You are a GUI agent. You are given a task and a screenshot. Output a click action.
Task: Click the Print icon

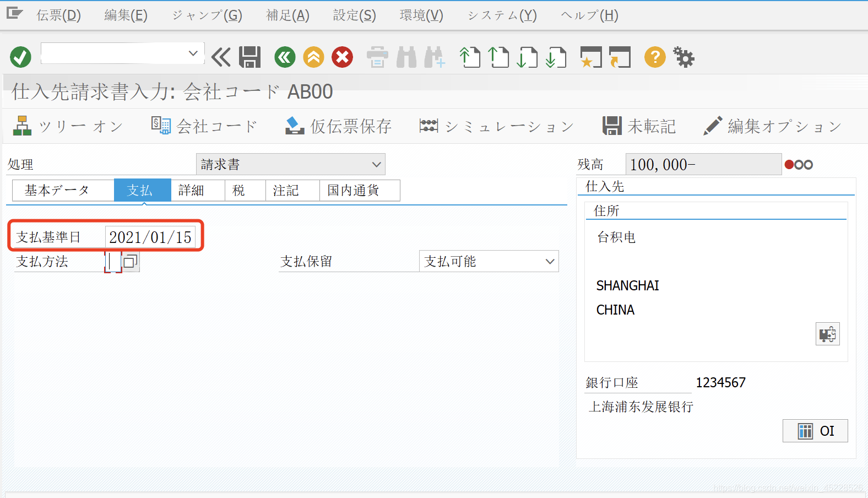(377, 57)
